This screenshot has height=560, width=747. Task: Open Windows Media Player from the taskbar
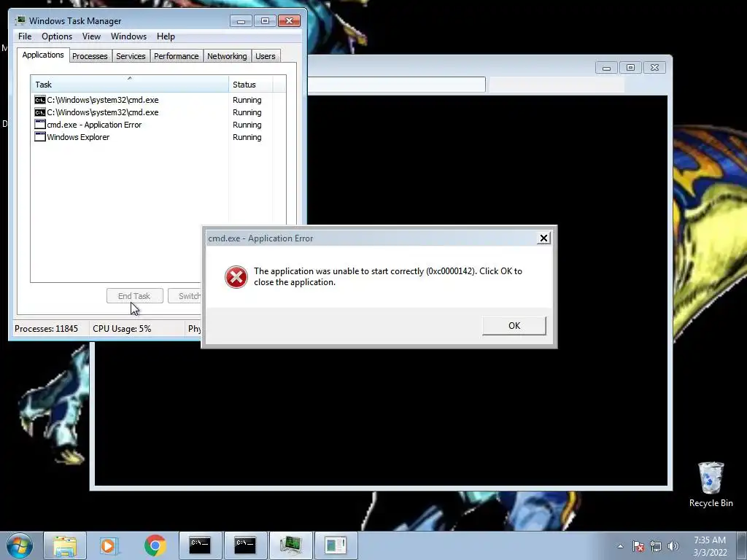coord(109,545)
